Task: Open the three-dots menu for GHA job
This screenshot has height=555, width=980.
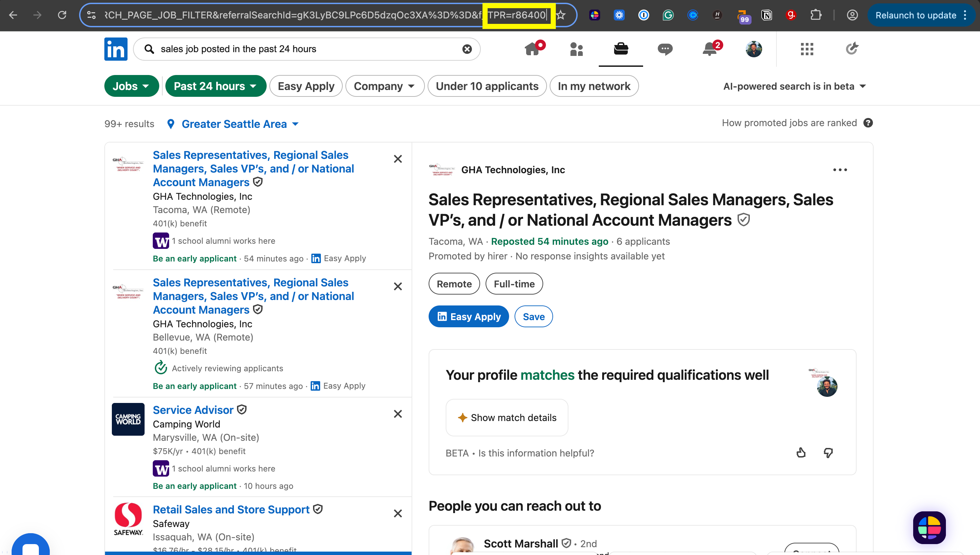Action: [840, 170]
